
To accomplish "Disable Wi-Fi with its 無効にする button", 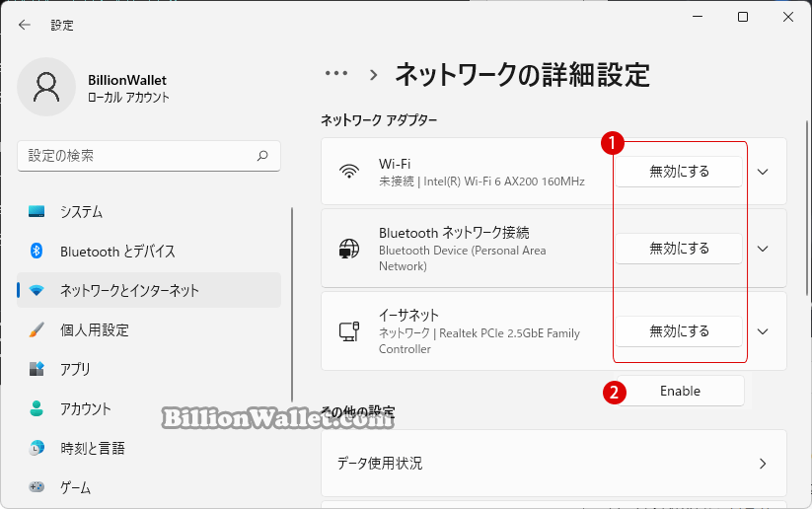I will (x=679, y=172).
